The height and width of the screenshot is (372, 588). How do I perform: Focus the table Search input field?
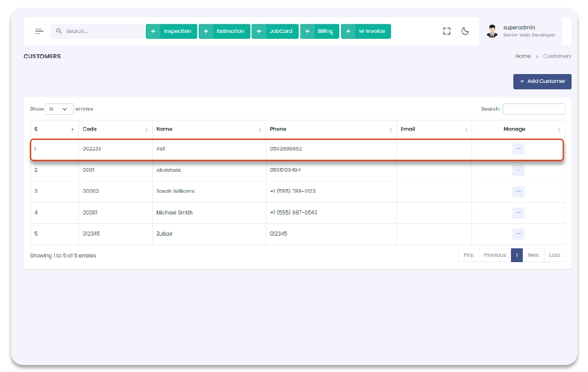click(534, 109)
